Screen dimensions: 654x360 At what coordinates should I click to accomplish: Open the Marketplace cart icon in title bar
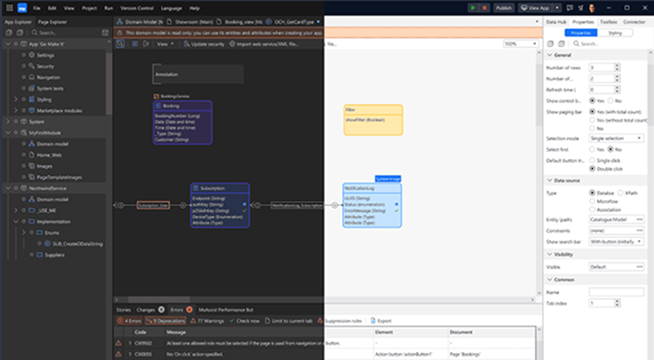click(x=581, y=8)
